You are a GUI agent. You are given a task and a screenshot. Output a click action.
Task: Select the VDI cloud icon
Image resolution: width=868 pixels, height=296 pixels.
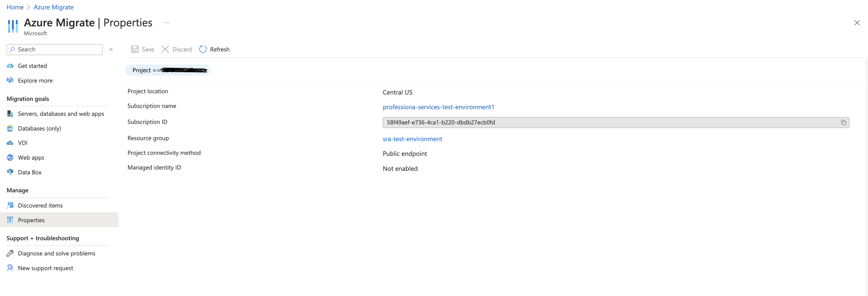click(10, 143)
